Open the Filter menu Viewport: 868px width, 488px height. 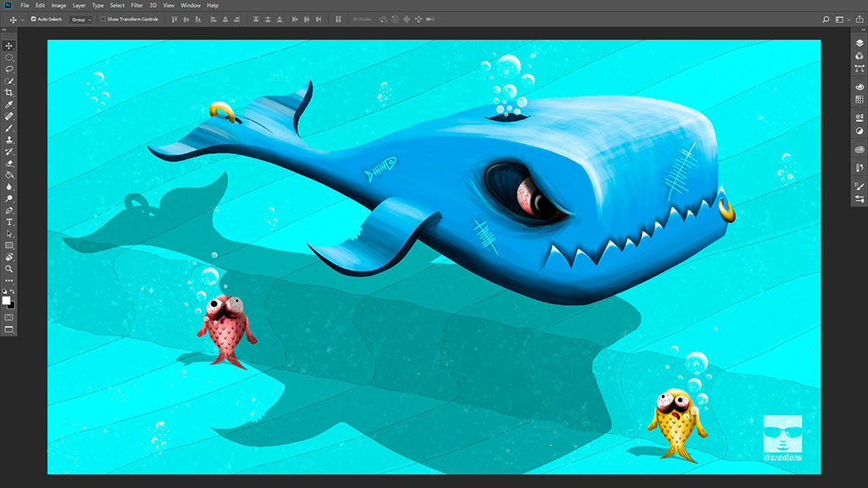tap(136, 6)
